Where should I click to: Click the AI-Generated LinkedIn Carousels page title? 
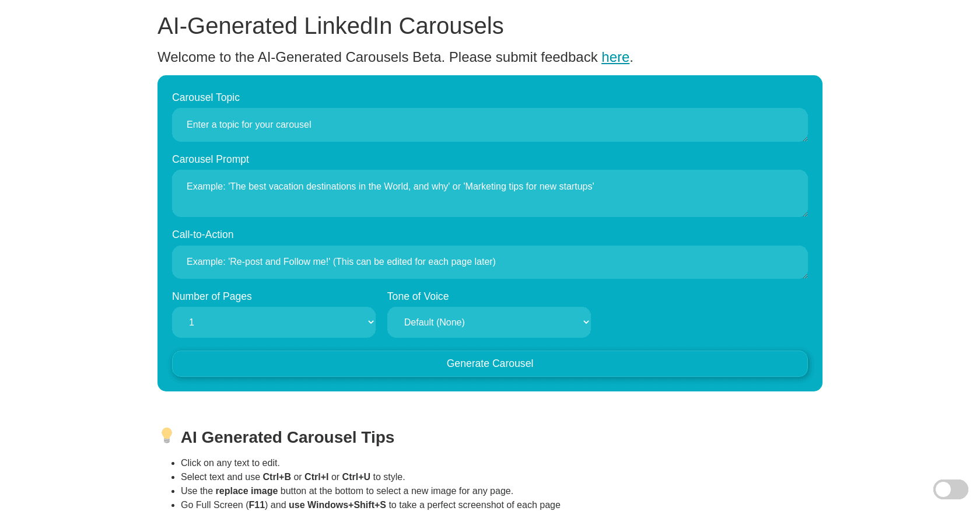[x=330, y=26]
